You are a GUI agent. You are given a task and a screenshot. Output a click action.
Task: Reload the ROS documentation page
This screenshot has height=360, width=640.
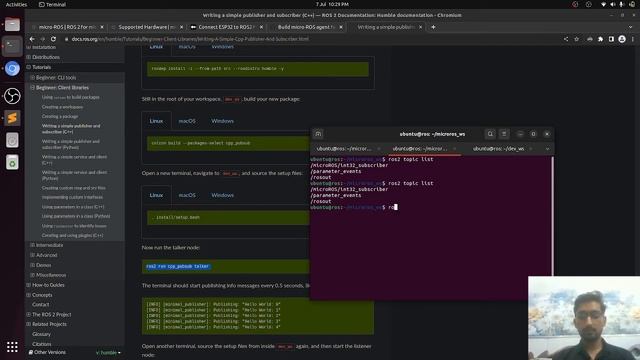53,39
